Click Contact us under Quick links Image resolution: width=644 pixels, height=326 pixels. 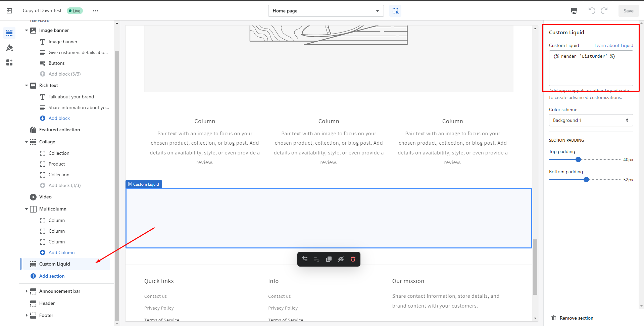click(155, 296)
